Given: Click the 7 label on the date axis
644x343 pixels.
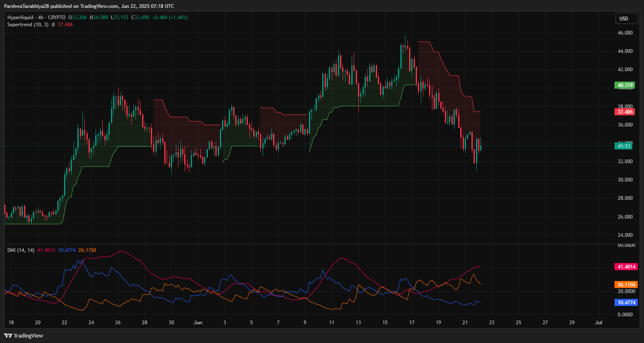Looking at the screenshot, I should tap(278, 323).
